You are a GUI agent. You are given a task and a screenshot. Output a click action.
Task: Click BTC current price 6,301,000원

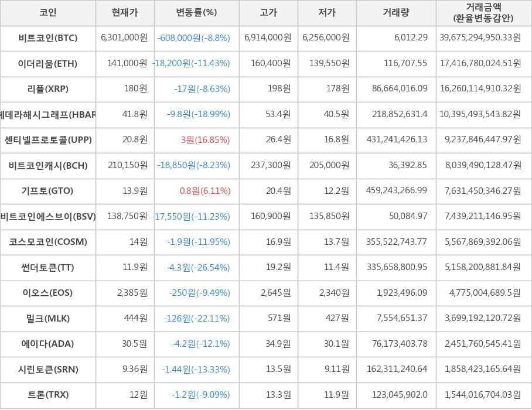point(124,37)
